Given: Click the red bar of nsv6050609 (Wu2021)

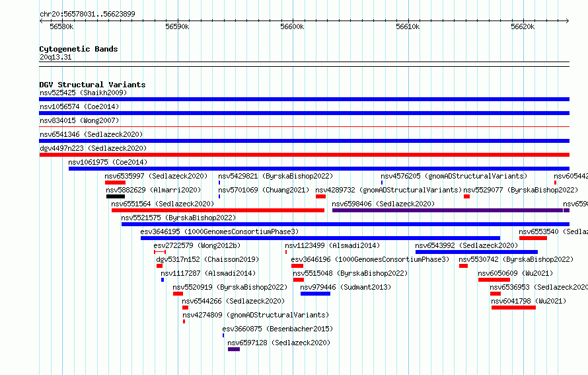Looking at the screenshot, I should [494, 280].
